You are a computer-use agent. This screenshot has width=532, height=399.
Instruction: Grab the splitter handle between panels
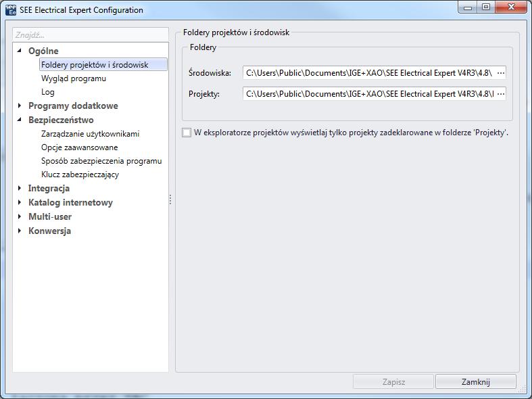[x=170, y=200]
